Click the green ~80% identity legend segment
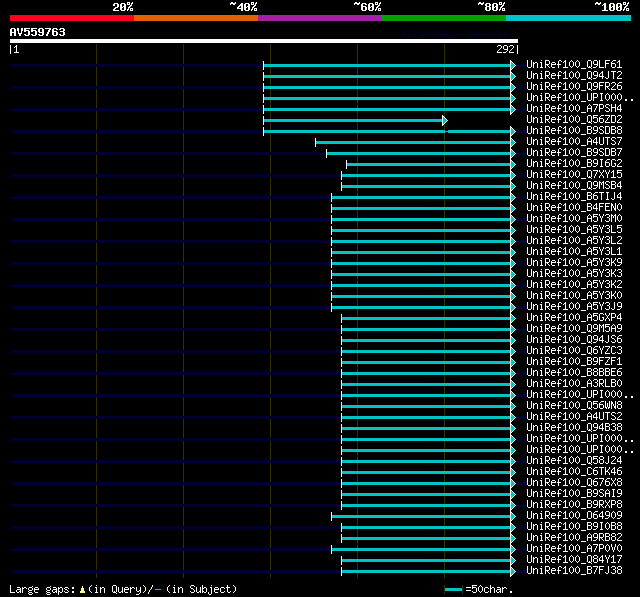Image resolution: width=640 pixels, height=597 pixels. [x=444, y=18]
